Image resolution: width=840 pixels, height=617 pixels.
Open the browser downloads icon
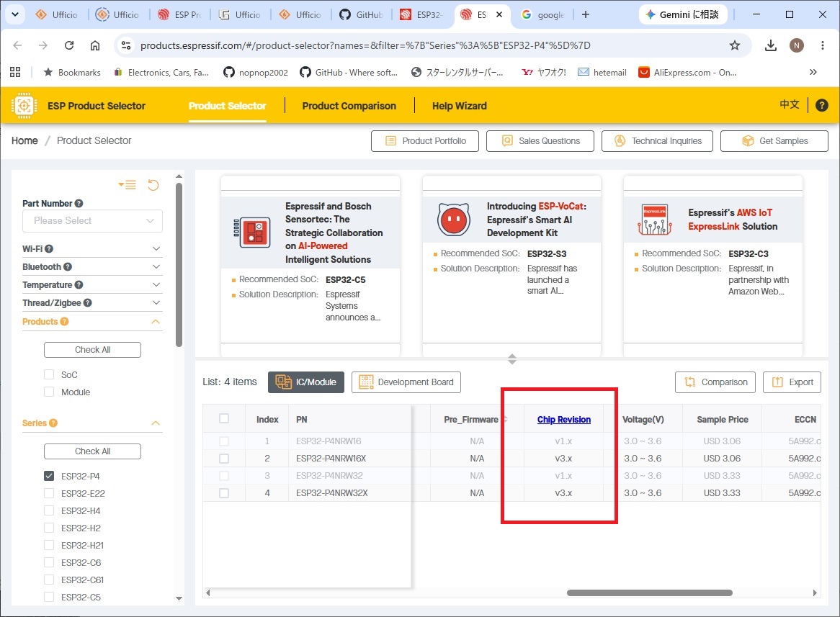coord(770,45)
